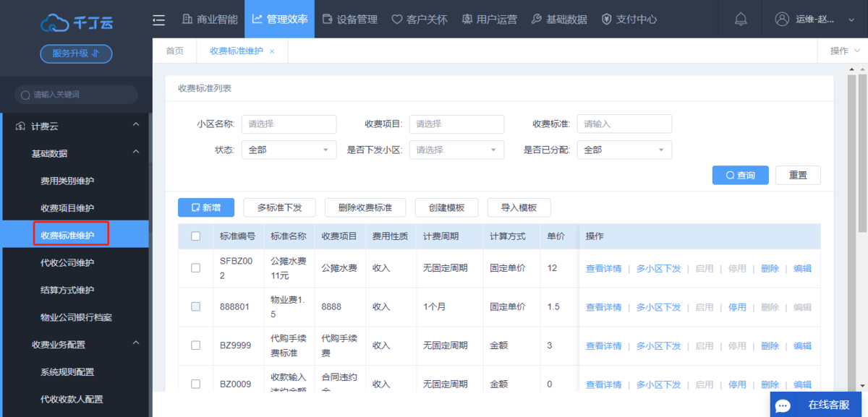Check the BZ9999 row checkbox
This screenshot has width=868, height=417.
(195, 345)
